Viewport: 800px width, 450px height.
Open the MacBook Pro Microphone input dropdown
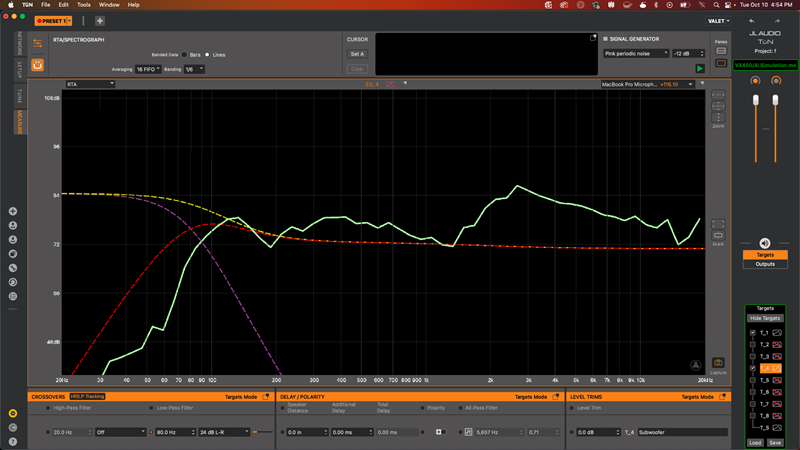pos(647,84)
